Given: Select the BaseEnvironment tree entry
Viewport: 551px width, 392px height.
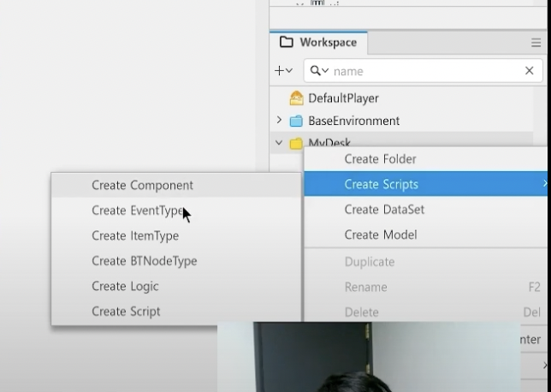Looking at the screenshot, I should click(354, 121).
